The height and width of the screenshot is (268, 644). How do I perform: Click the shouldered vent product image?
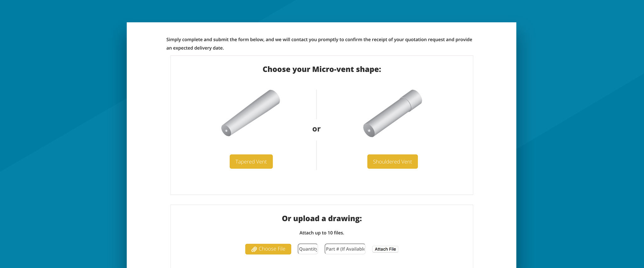(x=392, y=113)
